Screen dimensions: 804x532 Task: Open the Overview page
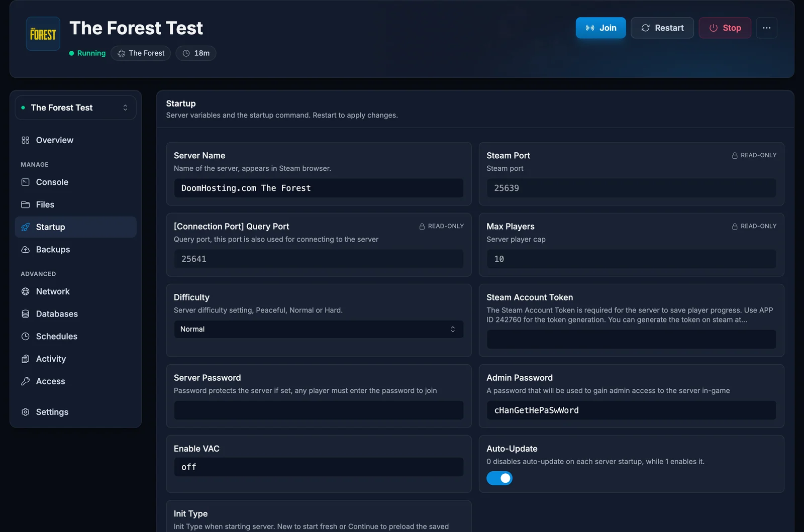pyautogui.click(x=75, y=140)
